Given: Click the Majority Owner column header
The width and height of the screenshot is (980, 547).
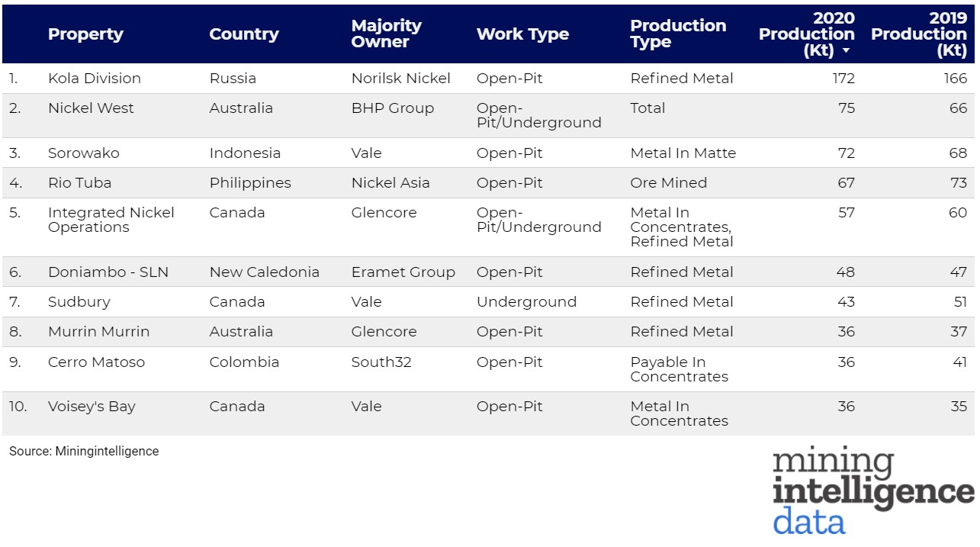Looking at the screenshot, I should (386, 34).
